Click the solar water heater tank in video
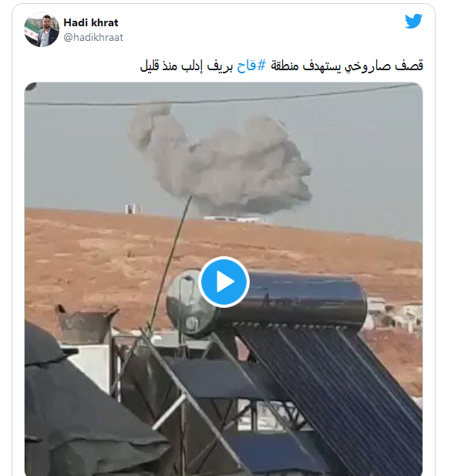Screen dimensions: 471x476 (267, 302)
